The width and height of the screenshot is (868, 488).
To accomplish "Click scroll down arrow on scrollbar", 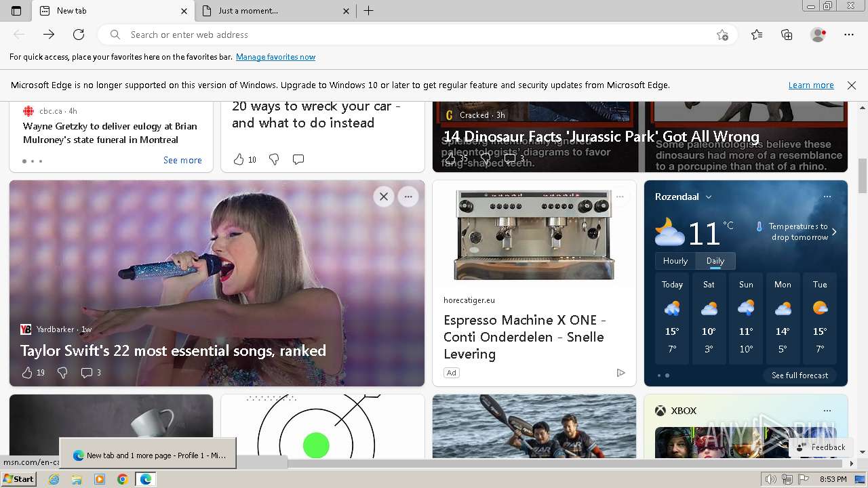I will 863,452.
